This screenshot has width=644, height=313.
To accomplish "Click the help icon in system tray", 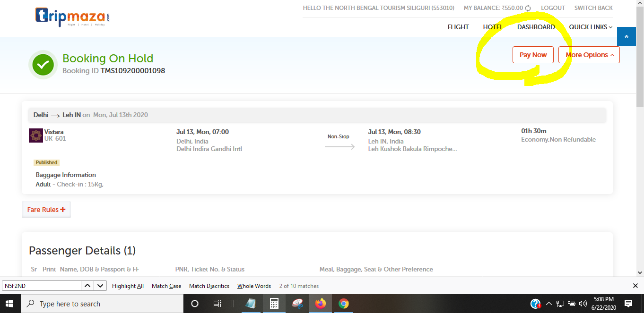I will click(535, 304).
